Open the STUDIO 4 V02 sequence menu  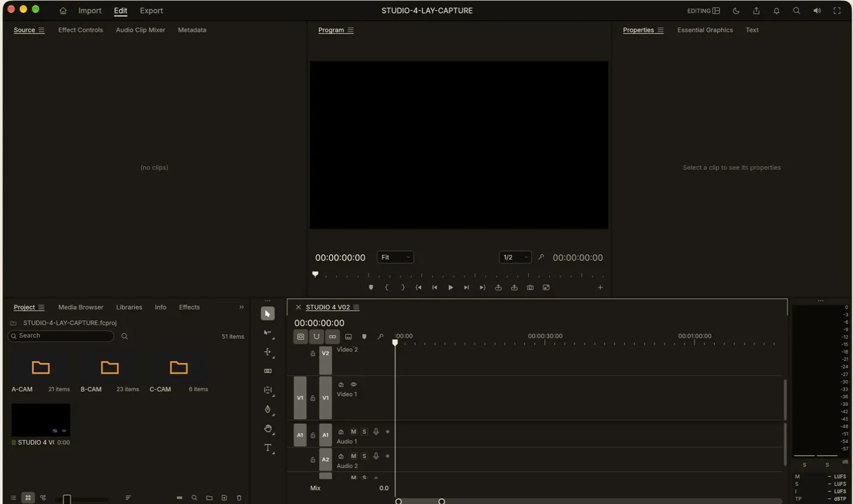356,307
